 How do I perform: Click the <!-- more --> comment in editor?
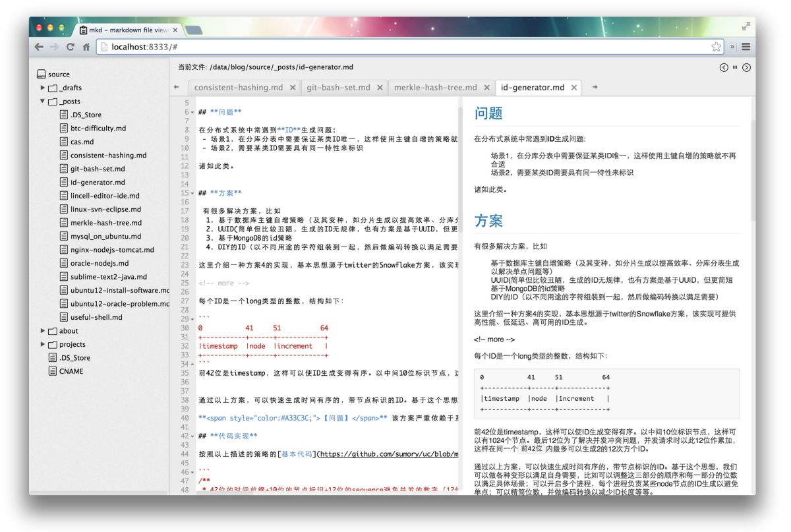(224, 283)
